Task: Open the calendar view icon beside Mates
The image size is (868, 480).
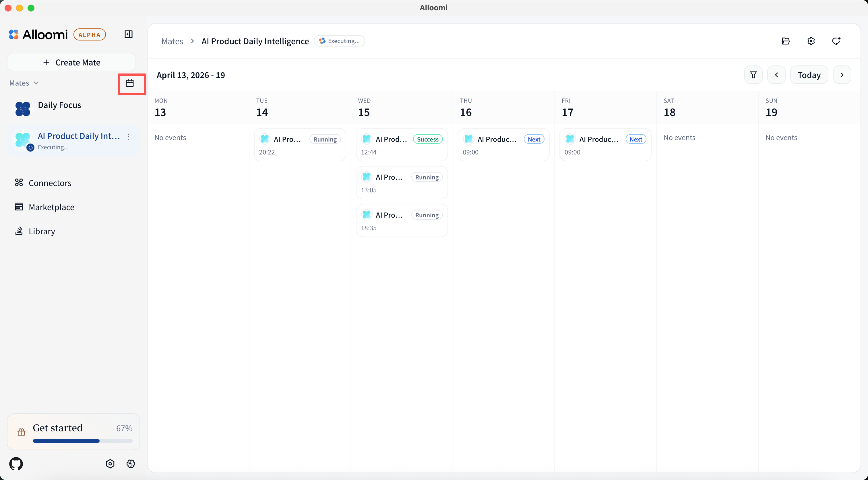Action: click(130, 83)
